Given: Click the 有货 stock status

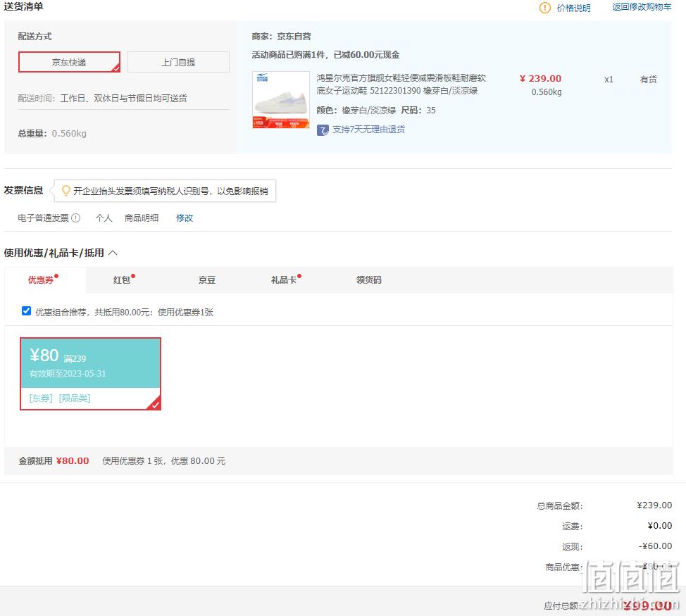Looking at the screenshot, I should (x=648, y=79).
